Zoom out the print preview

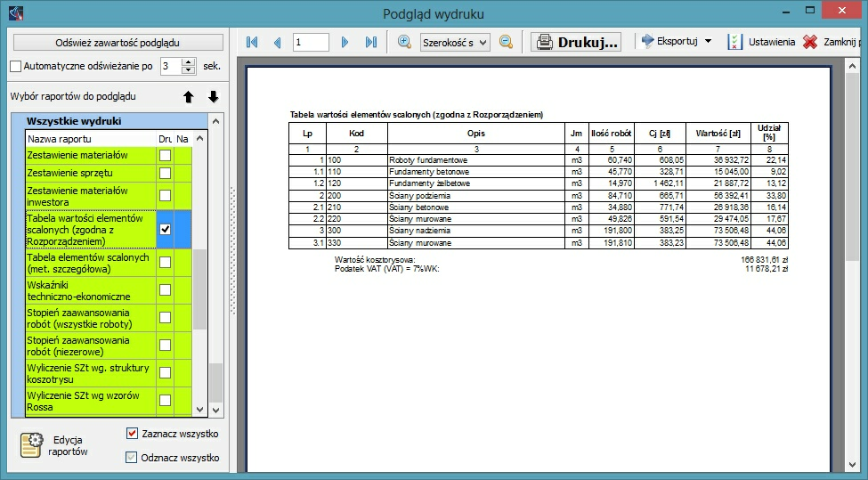click(x=506, y=42)
